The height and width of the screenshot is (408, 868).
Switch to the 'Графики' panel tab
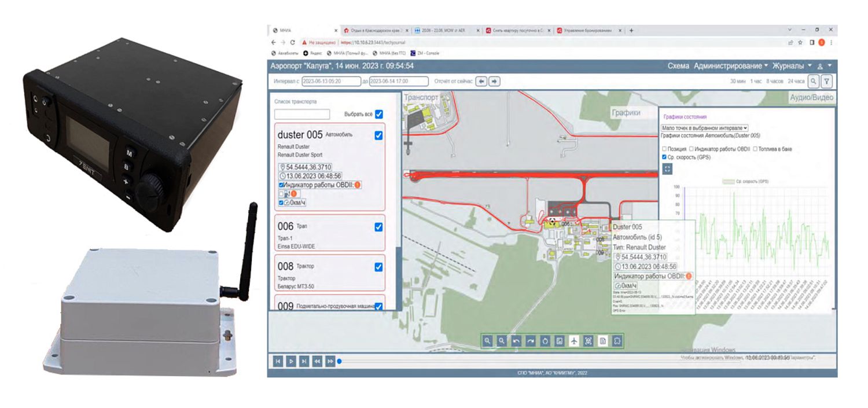pyautogui.click(x=626, y=113)
